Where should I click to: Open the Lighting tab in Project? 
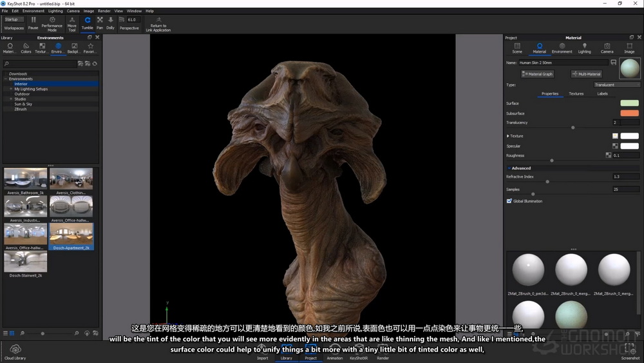point(585,48)
